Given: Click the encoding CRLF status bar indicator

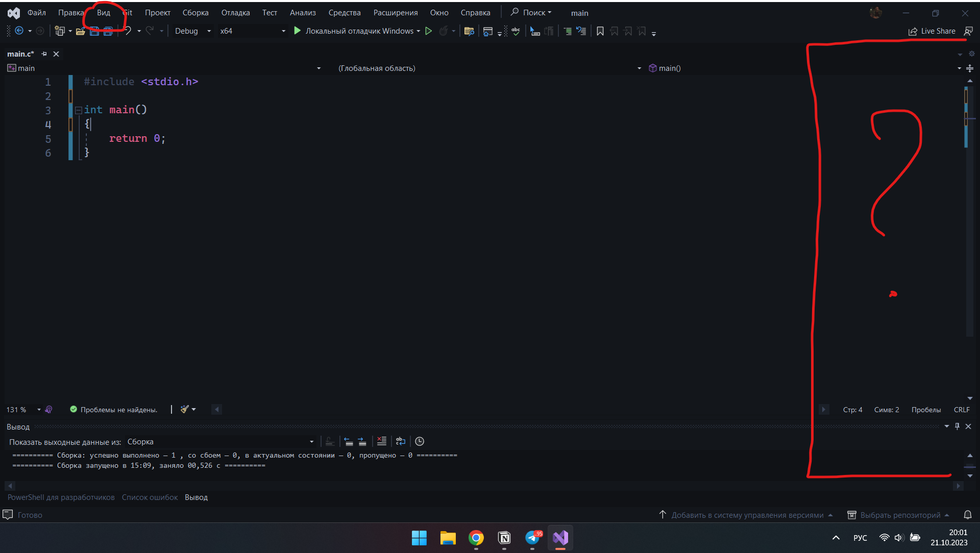Looking at the screenshot, I should pyautogui.click(x=961, y=409).
